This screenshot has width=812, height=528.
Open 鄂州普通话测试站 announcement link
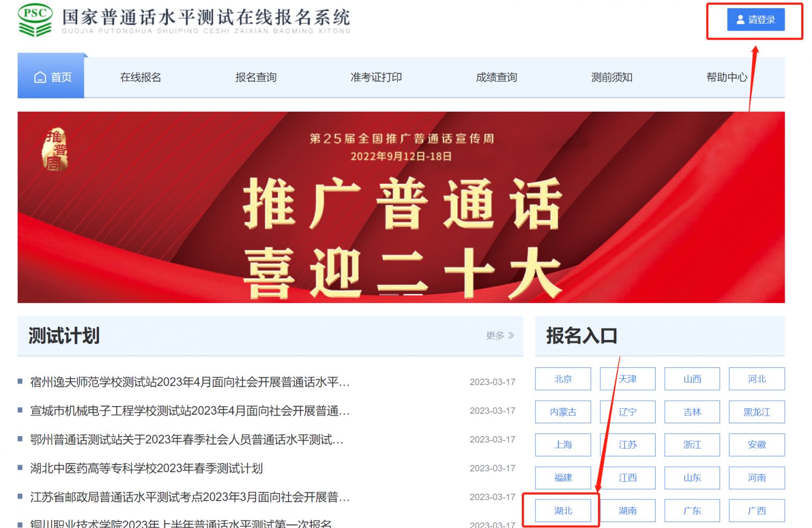(x=186, y=440)
